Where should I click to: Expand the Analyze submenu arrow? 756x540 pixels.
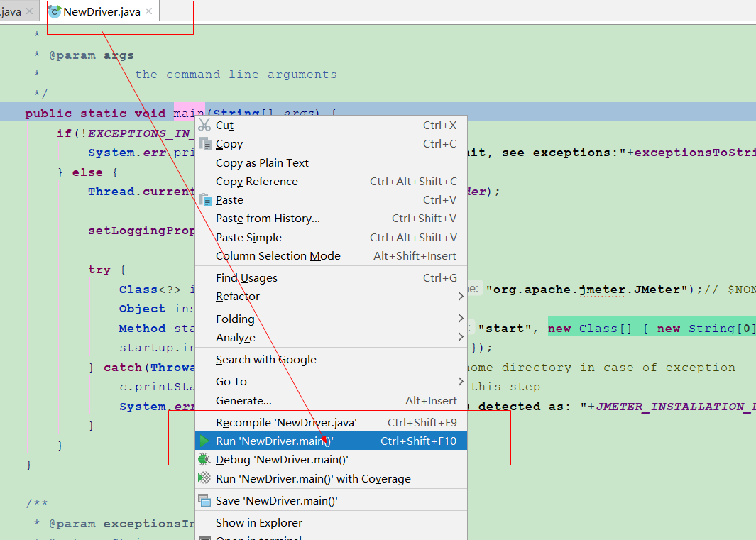461,336
